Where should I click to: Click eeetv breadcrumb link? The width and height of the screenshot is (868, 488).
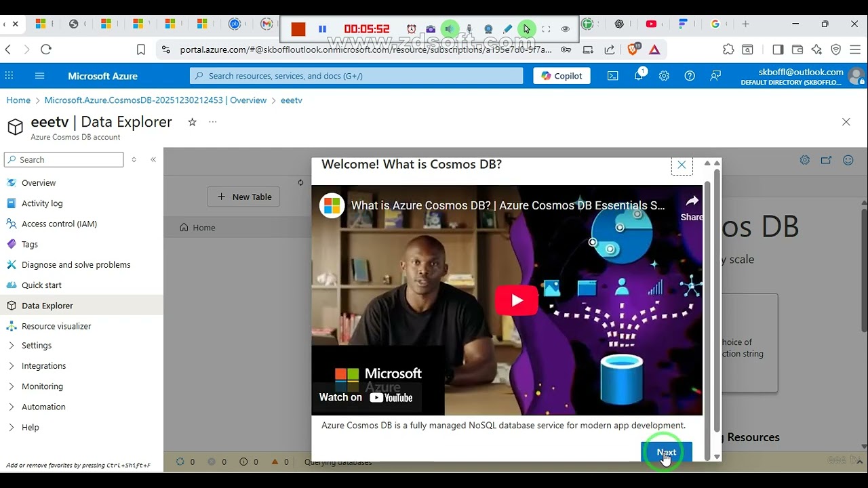coord(292,100)
